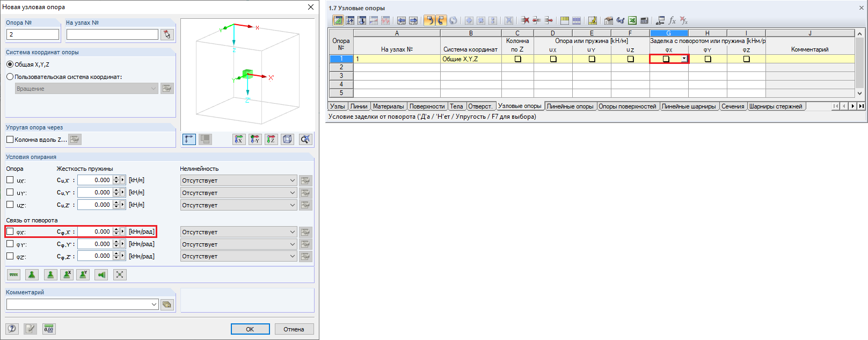Switch the preview to isometric cube view
868x340 pixels.
(x=288, y=139)
